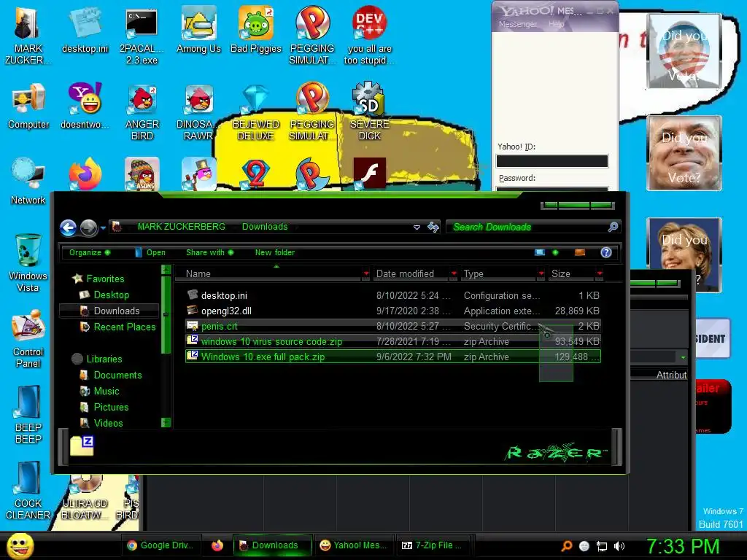Click the Firefox taskbar button
Screen dimensions: 747x560
click(x=217, y=545)
